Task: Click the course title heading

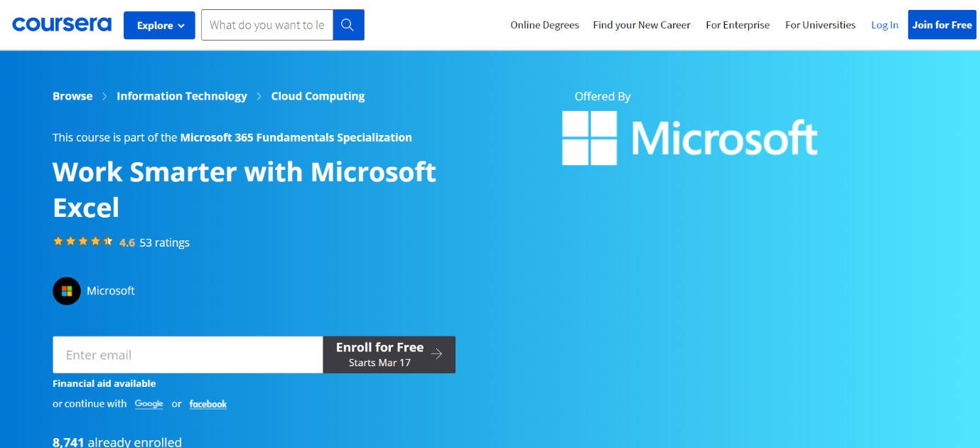Action: tap(244, 189)
